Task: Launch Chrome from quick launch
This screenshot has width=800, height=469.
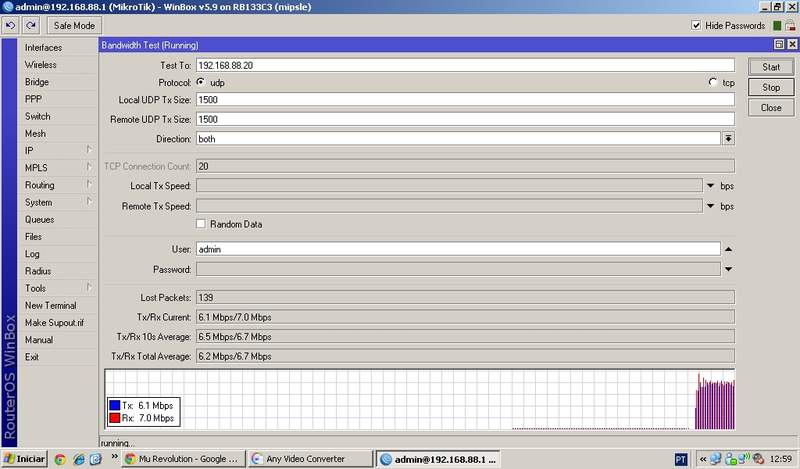Action: [60, 459]
